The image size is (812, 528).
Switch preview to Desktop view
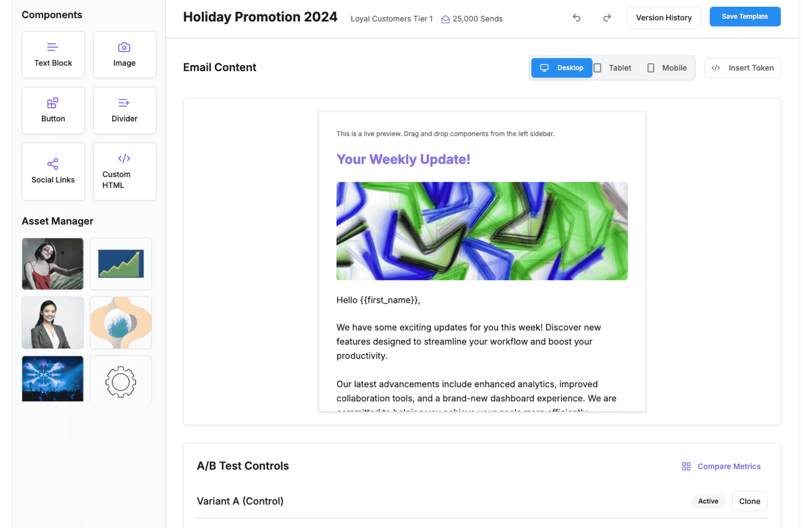(561, 68)
